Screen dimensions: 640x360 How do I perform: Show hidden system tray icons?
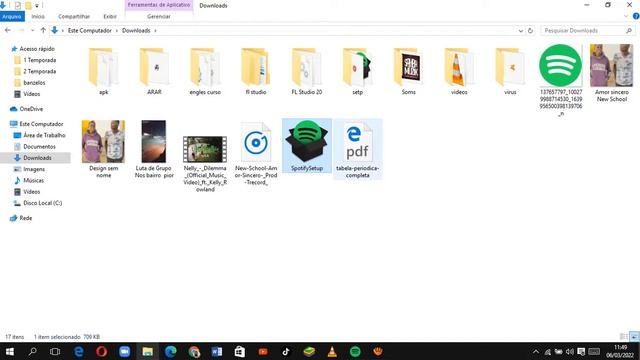tap(536, 351)
